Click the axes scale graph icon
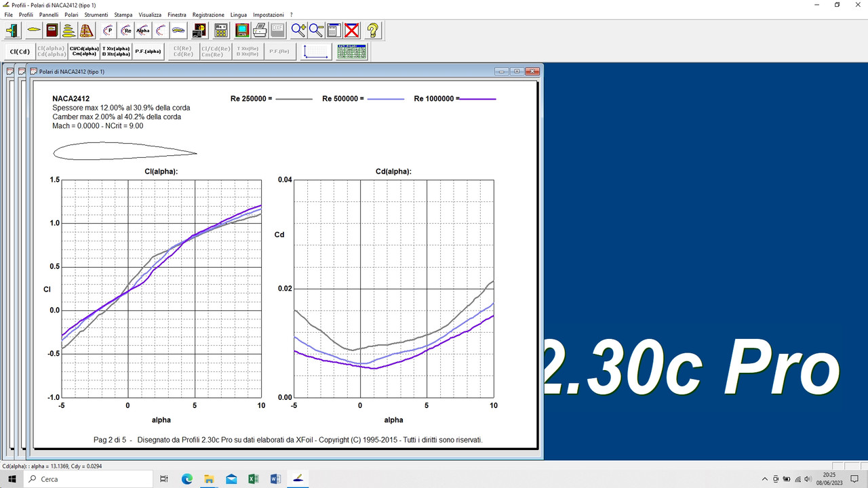 pyautogui.click(x=316, y=52)
